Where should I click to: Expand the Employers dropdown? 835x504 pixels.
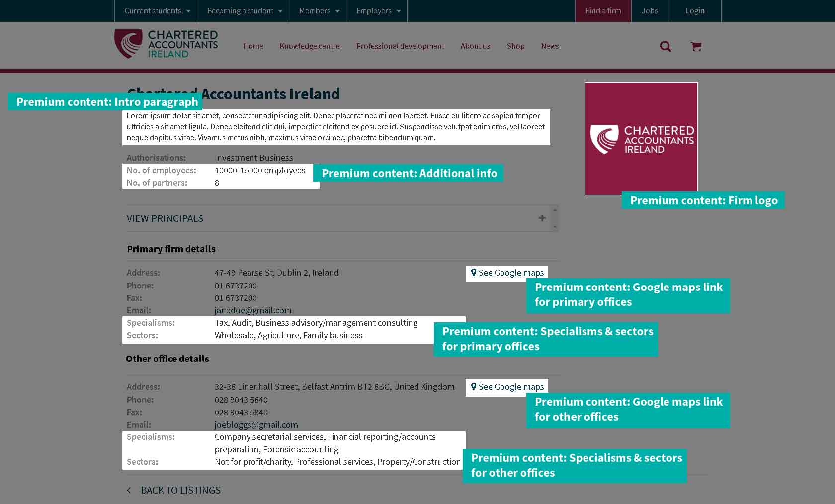click(378, 11)
